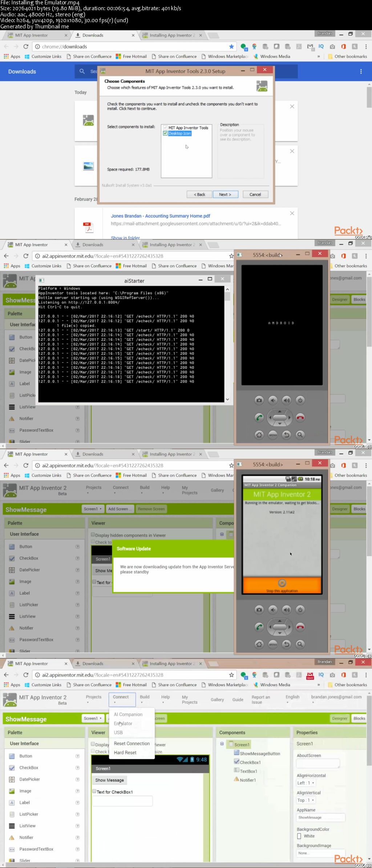Click Cancel in the Setup dialog

pos(255,194)
